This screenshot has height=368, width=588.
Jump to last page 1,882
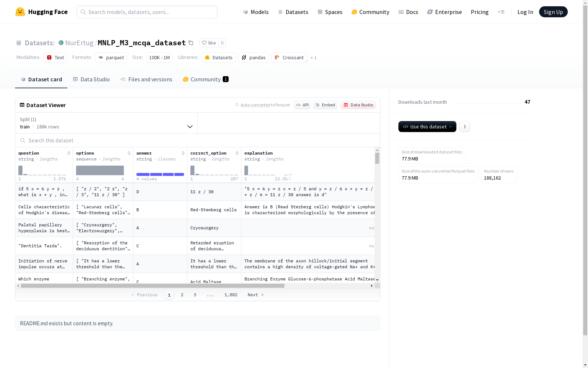(x=231, y=295)
